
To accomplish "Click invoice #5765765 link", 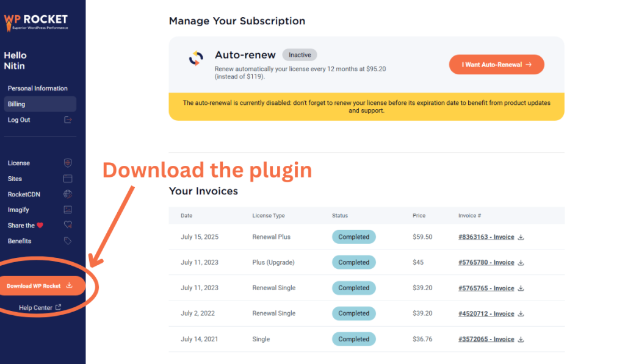I will (486, 288).
